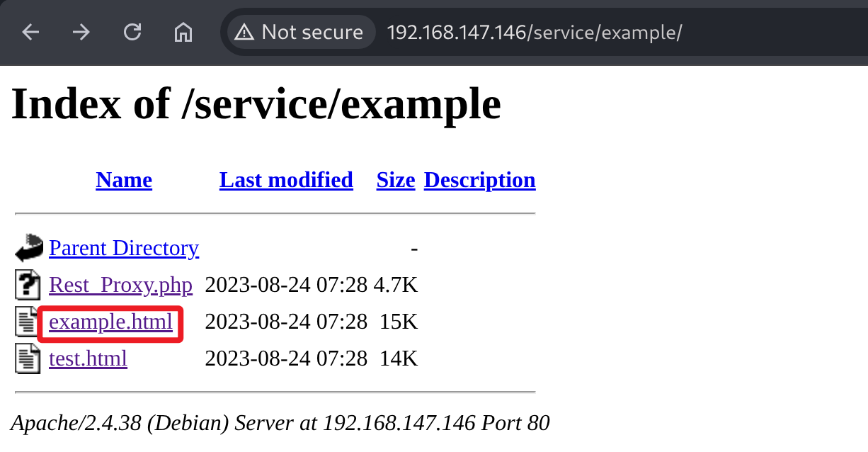Open the test.html file link
Viewport: 868px width, 452px height.
pyautogui.click(x=88, y=358)
